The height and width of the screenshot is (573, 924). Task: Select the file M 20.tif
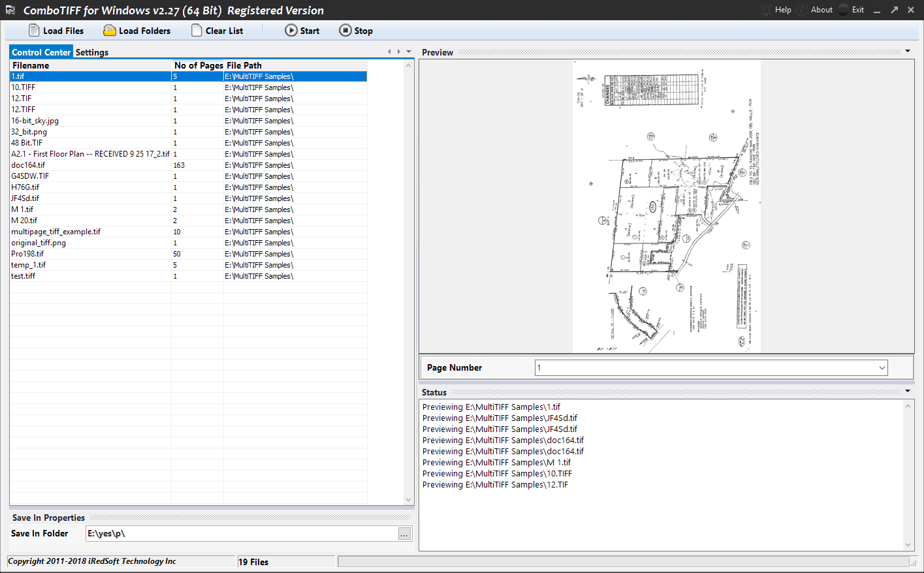point(188,221)
